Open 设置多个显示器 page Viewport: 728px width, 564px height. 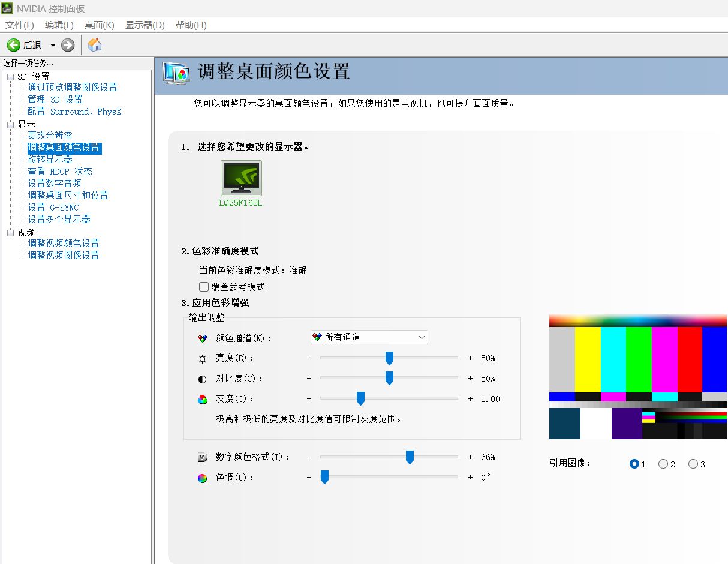tap(59, 220)
